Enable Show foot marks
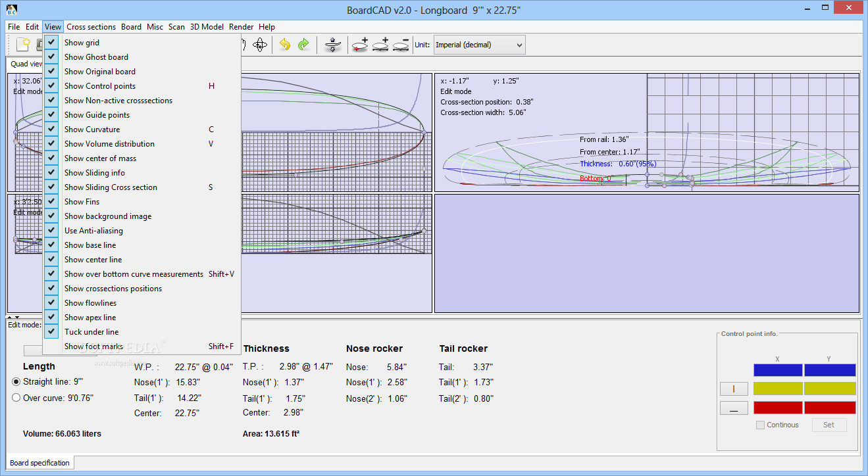 (x=142, y=346)
